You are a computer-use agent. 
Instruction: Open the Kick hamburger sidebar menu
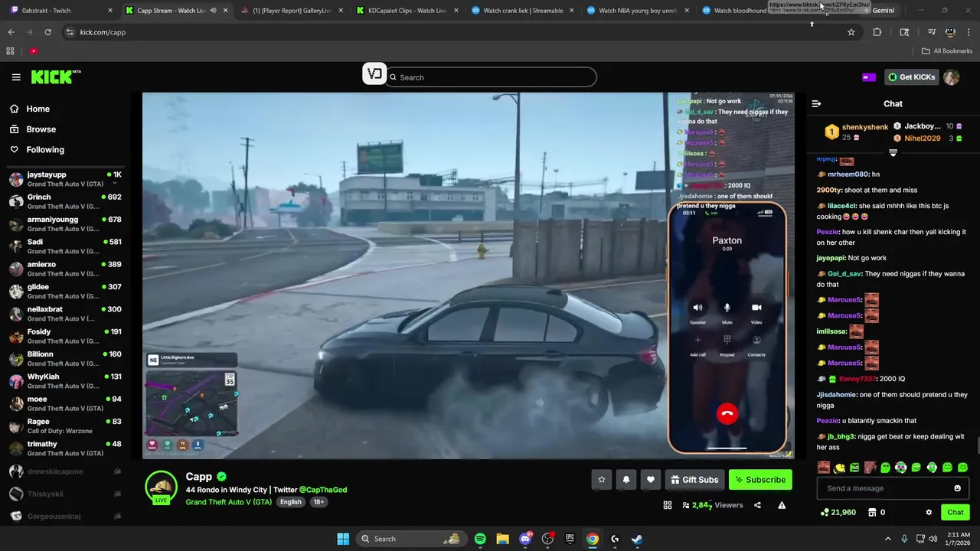16,77
